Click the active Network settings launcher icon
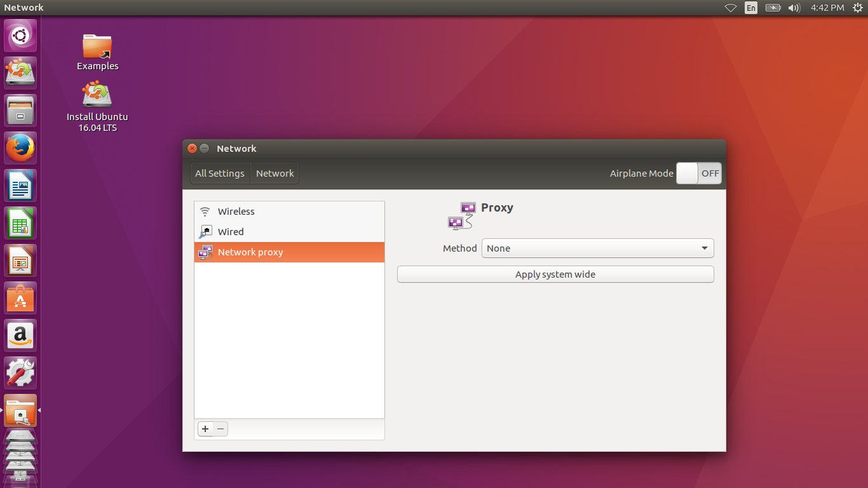This screenshot has height=488, width=868. [x=21, y=410]
